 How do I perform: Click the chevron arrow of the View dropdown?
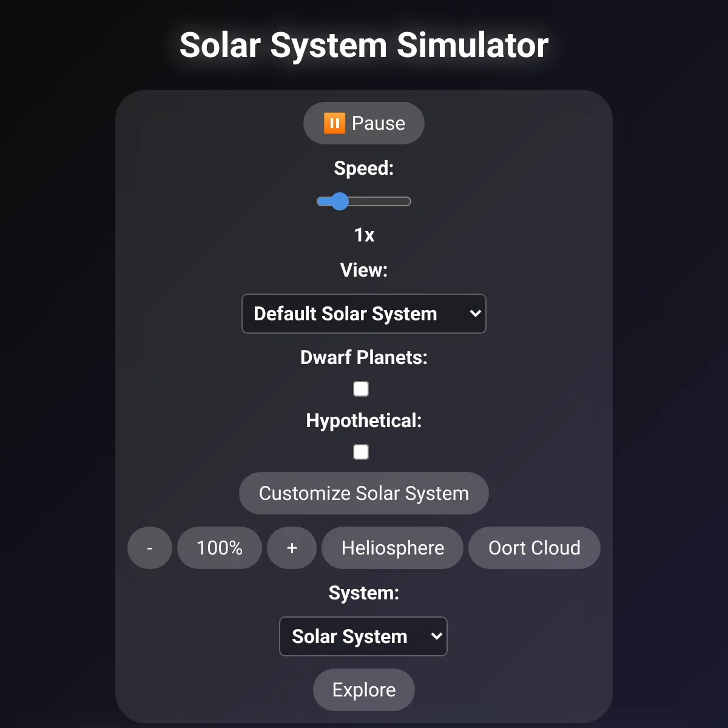(475, 314)
